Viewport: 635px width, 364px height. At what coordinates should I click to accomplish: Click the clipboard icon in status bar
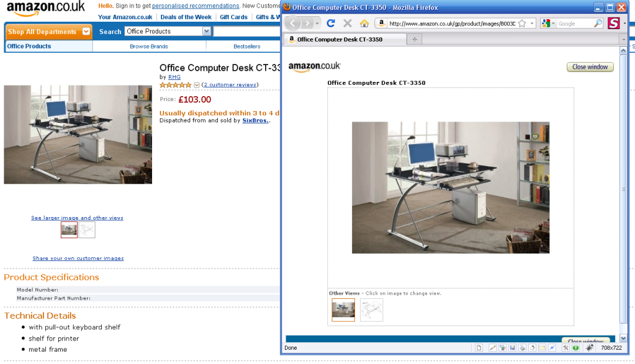532,348
